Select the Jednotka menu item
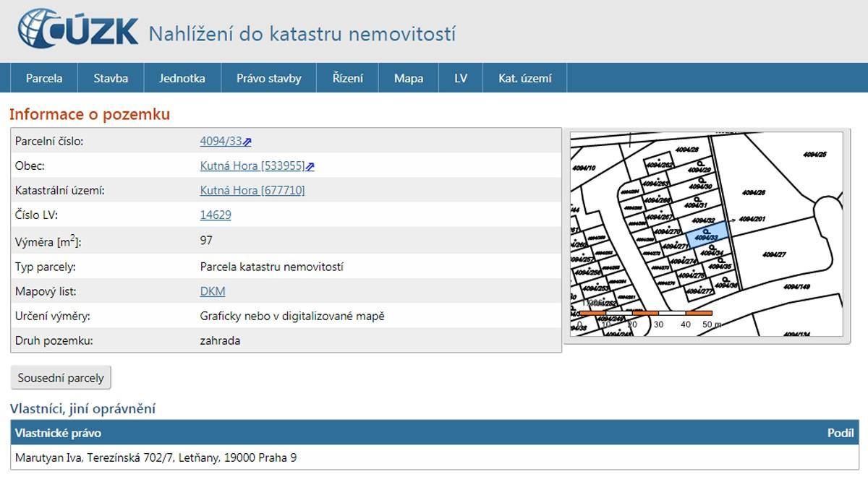This screenshot has width=868, height=482. click(182, 78)
